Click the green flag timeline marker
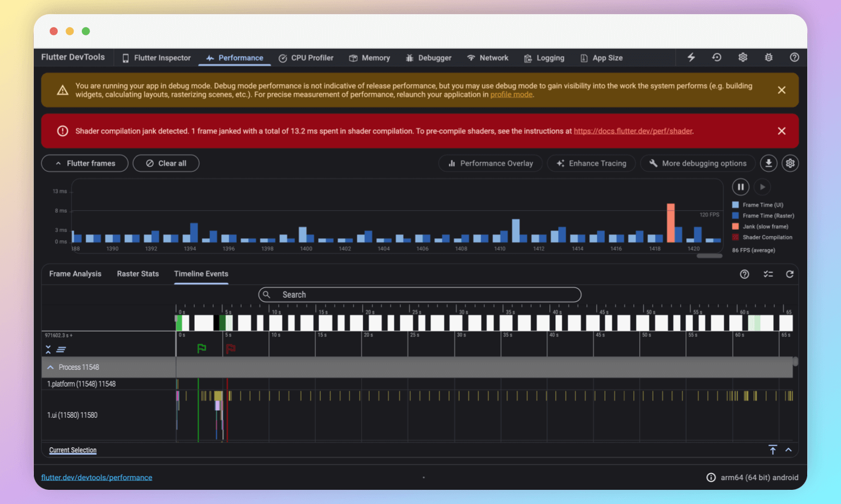 202,348
